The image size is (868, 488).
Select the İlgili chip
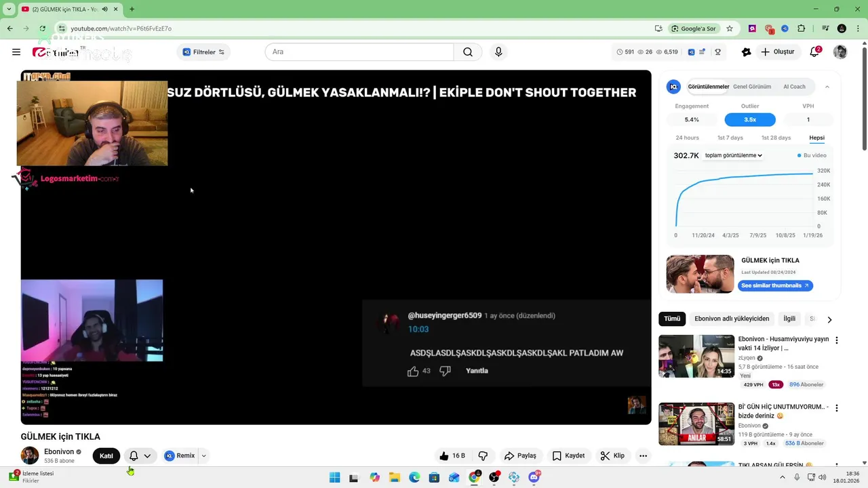click(x=789, y=319)
